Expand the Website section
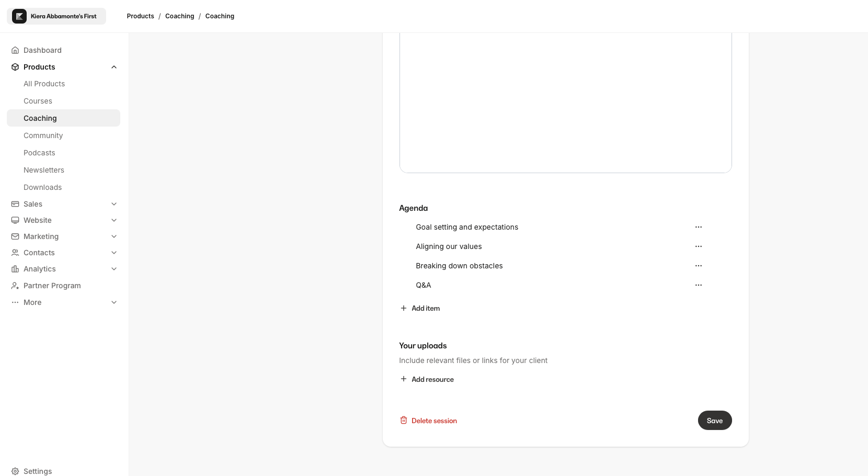Screen dimensions: 868x476 point(114,220)
